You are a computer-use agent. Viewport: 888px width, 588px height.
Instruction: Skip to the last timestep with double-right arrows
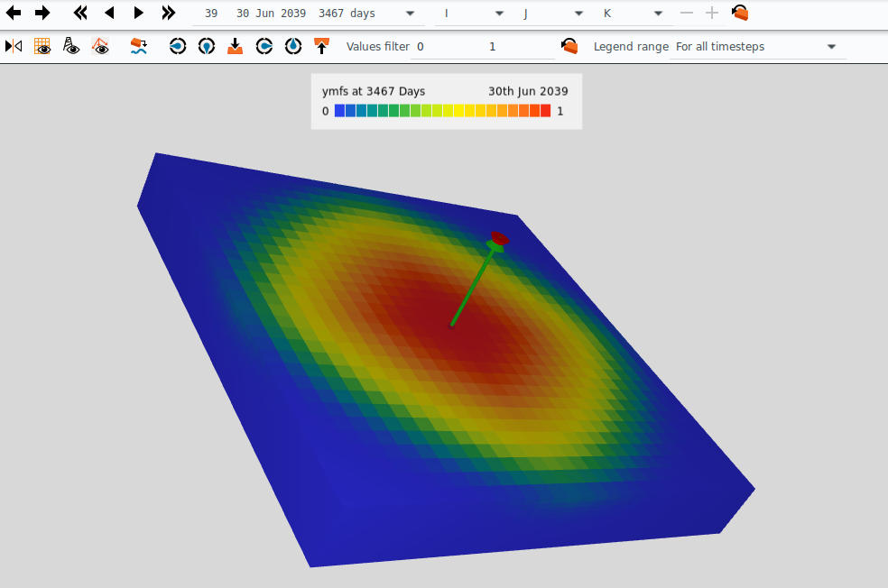(168, 14)
